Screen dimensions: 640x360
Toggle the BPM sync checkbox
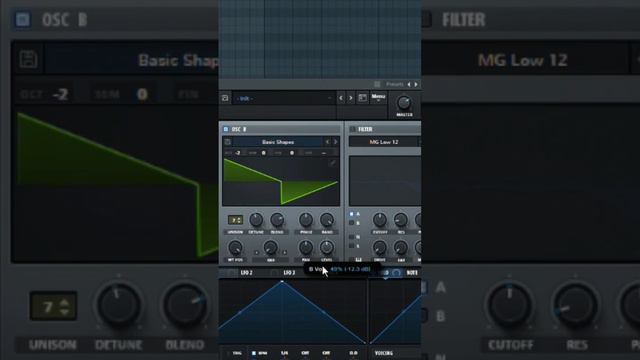pos(254,353)
